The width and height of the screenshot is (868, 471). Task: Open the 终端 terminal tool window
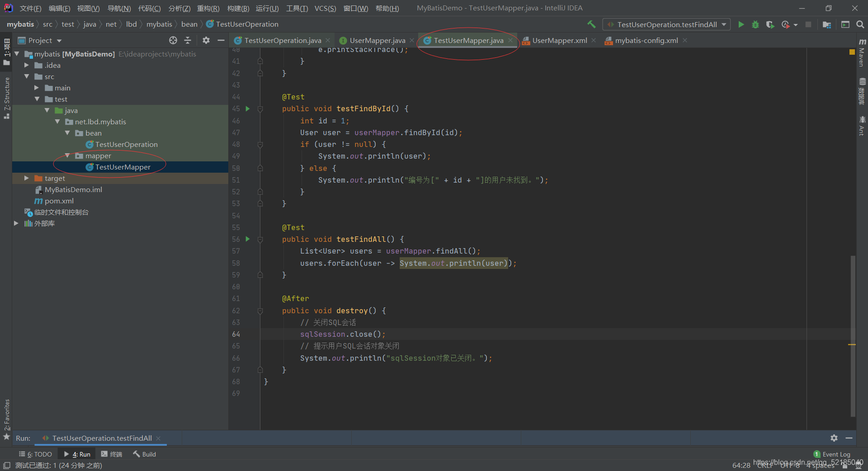coord(112,454)
